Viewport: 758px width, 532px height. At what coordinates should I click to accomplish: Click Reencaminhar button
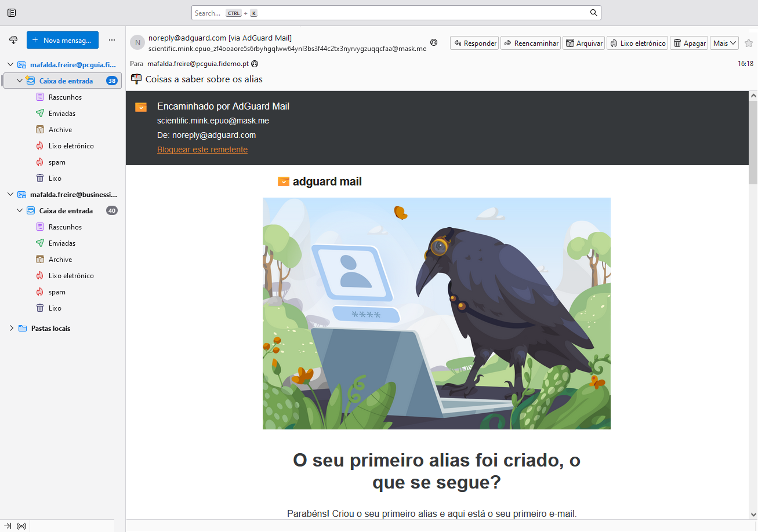[531, 43]
